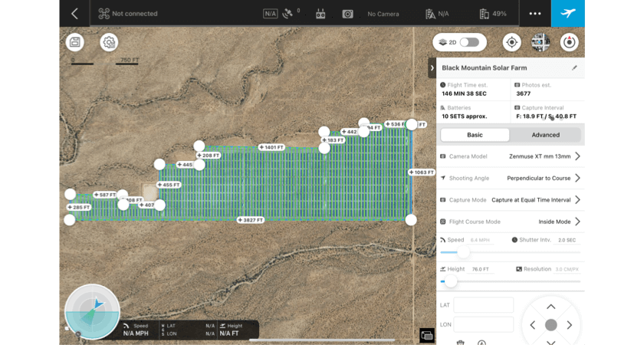Tap the drone Not connected status icon
The image size is (644, 345).
pyautogui.click(x=104, y=14)
